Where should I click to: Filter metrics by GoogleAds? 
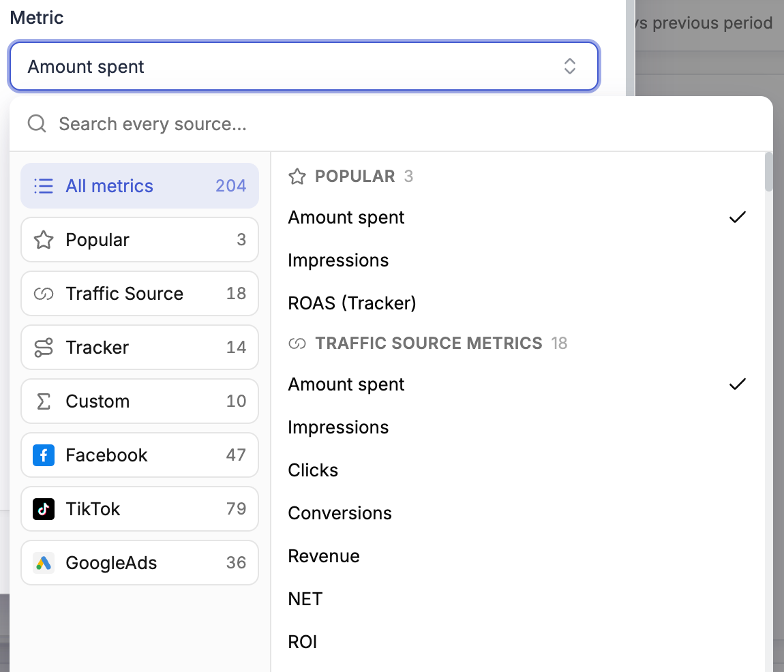pos(140,562)
